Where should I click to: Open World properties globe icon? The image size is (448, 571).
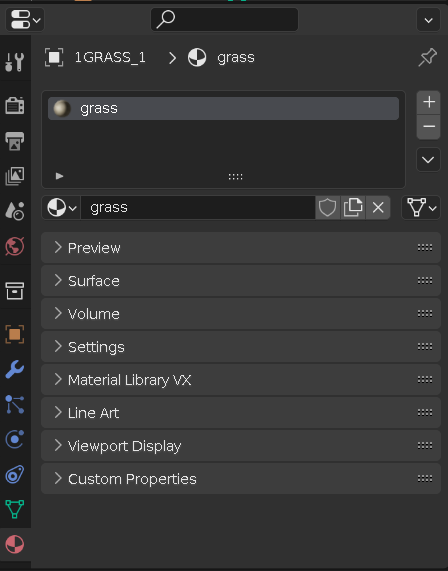click(x=15, y=246)
